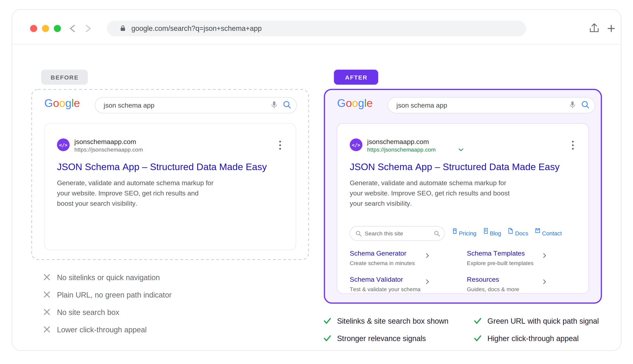Image resolution: width=633 pixels, height=364 pixels.
Task: Click the left magnifier in Search this site box
Action: [358, 233]
